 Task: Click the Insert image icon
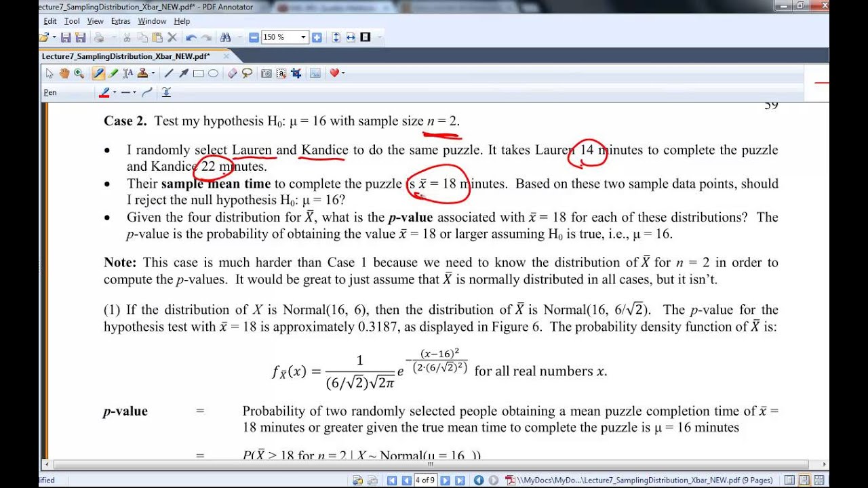tap(315, 73)
